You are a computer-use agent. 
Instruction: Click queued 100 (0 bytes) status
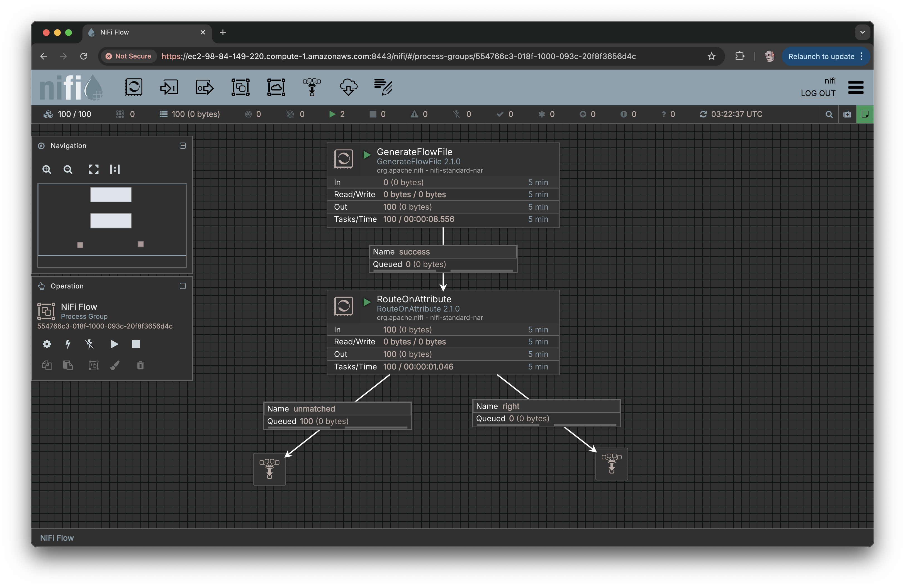(190, 114)
